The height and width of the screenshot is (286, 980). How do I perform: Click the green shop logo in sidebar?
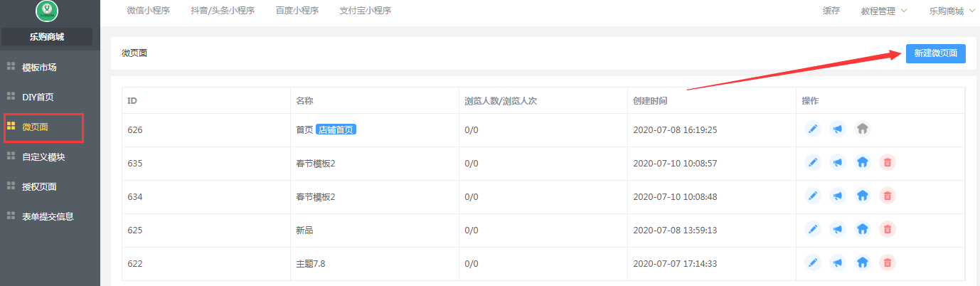click(x=46, y=10)
